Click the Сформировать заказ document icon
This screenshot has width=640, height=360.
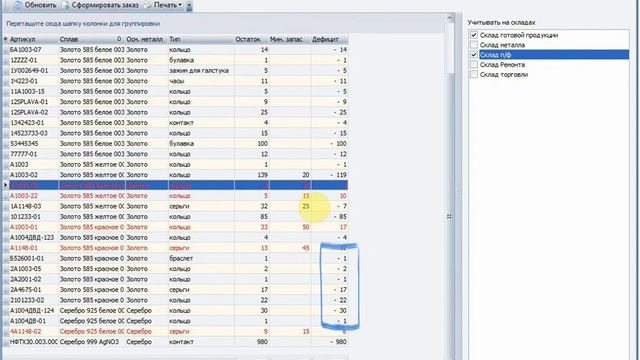[66, 5]
